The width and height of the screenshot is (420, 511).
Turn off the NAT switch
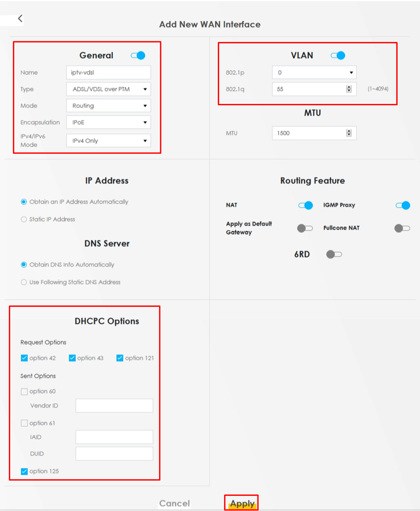pyautogui.click(x=306, y=205)
